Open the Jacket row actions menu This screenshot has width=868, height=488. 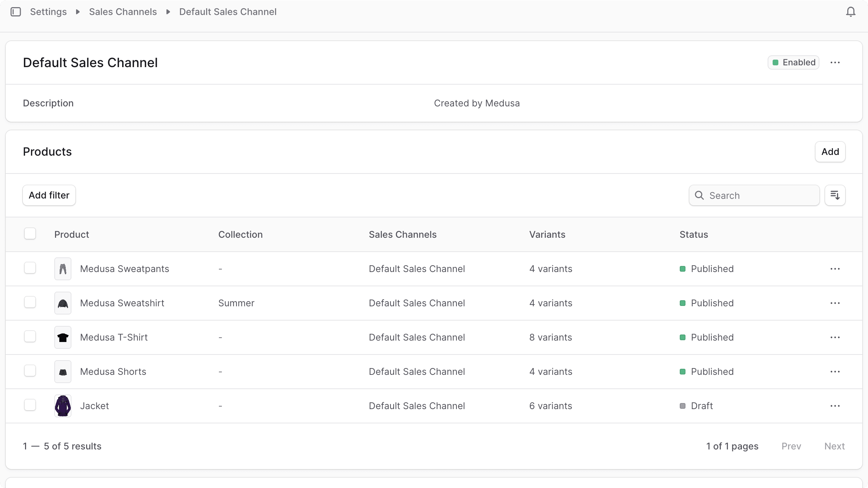[835, 406]
